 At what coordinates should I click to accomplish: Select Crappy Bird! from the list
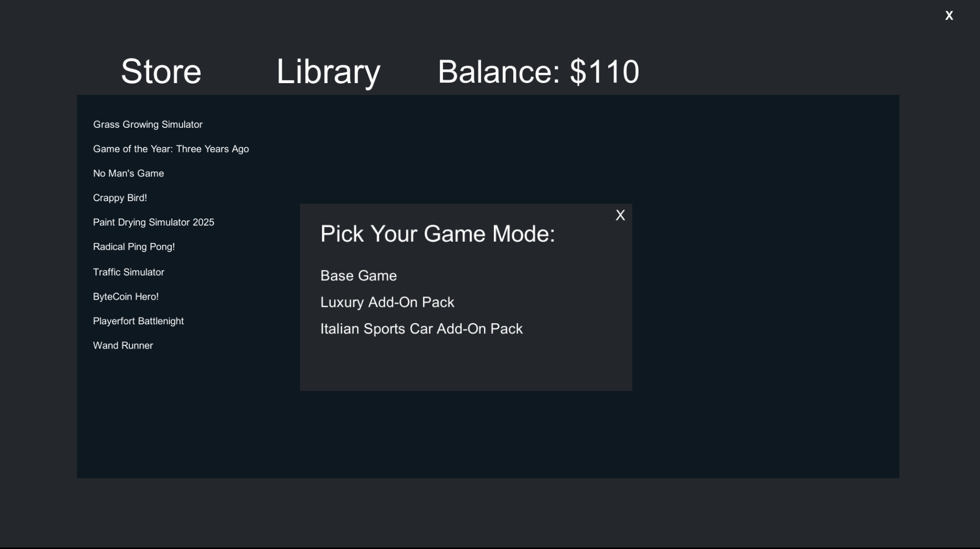(120, 198)
